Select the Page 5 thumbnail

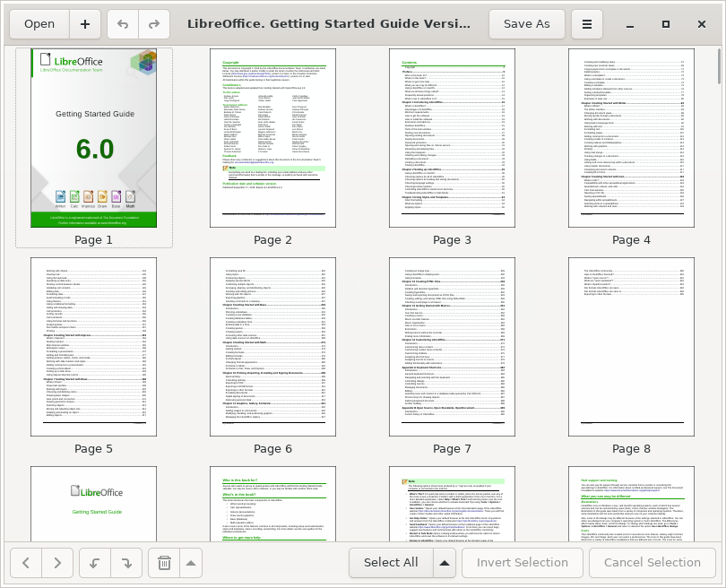[x=93, y=347]
